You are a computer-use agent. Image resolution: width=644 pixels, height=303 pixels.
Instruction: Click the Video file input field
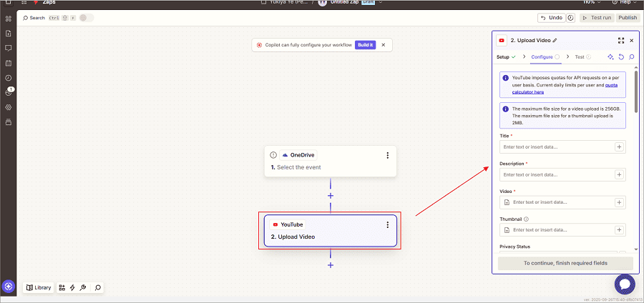(562, 202)
